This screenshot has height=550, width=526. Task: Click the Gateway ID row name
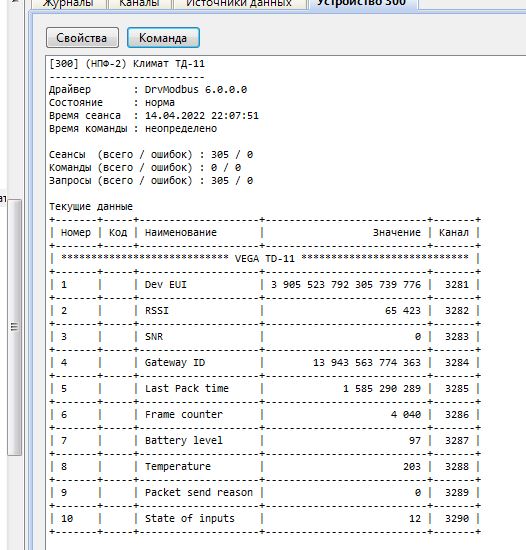click(x=175, y=362)
